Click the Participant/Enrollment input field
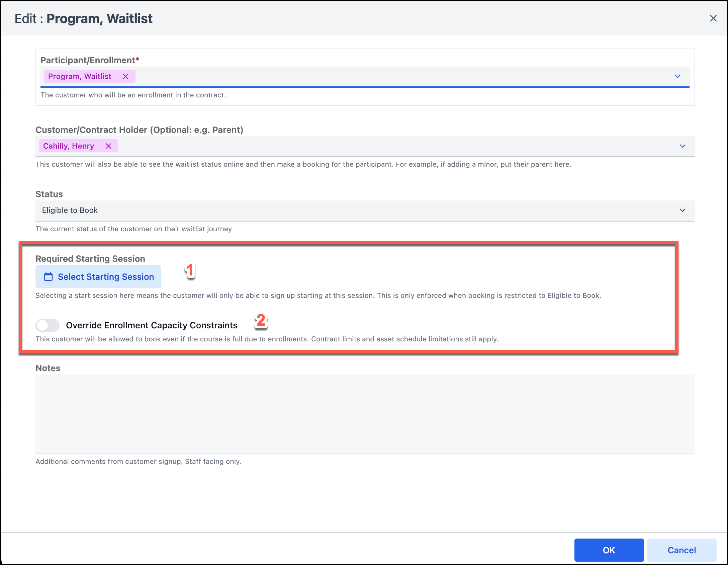The image size is (728, 565). 401,77
